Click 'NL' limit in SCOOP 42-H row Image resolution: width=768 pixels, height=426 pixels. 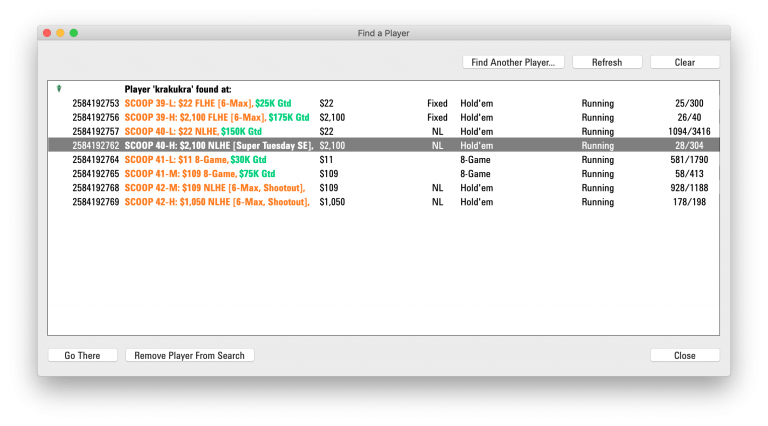437,202
